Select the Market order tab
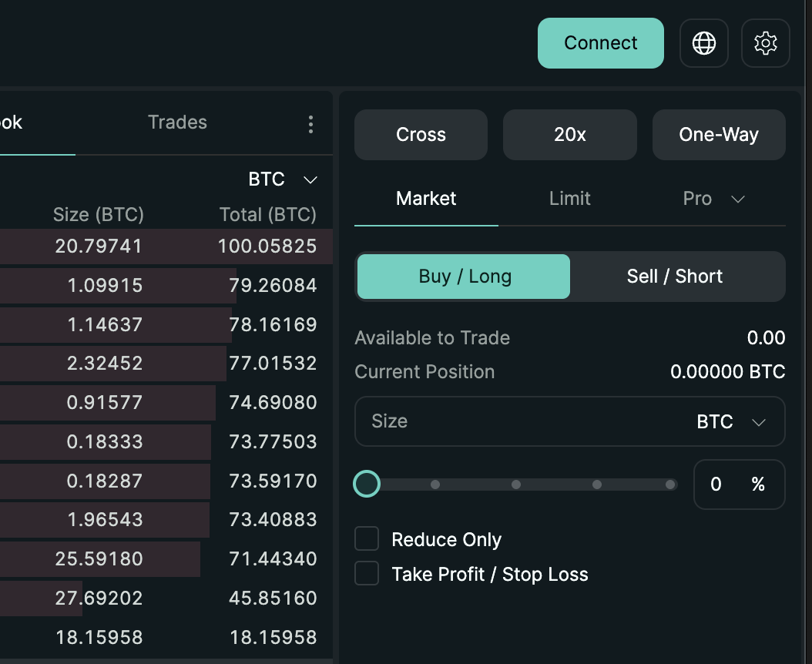 pyautogui.click(x=426, y=199)
